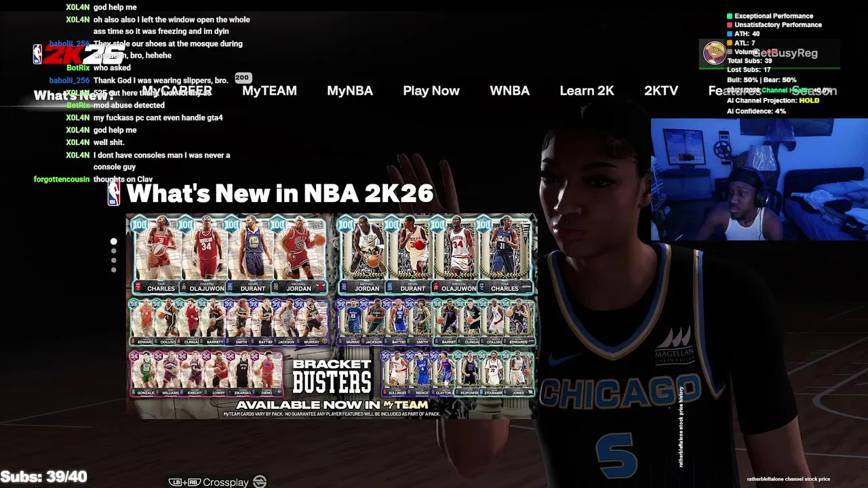Click gray Volume legend square
868x488 pixels.
point(730,52)
